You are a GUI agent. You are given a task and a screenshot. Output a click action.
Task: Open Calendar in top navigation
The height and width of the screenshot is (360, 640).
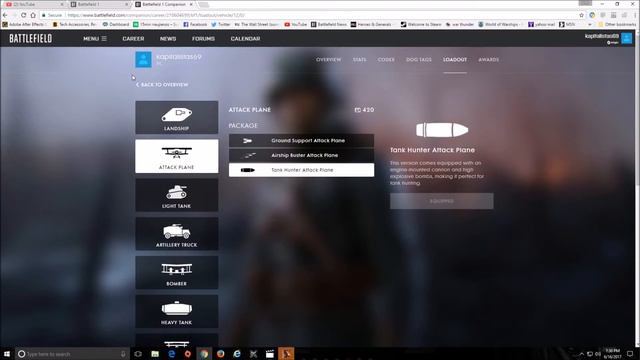point(245,38)
